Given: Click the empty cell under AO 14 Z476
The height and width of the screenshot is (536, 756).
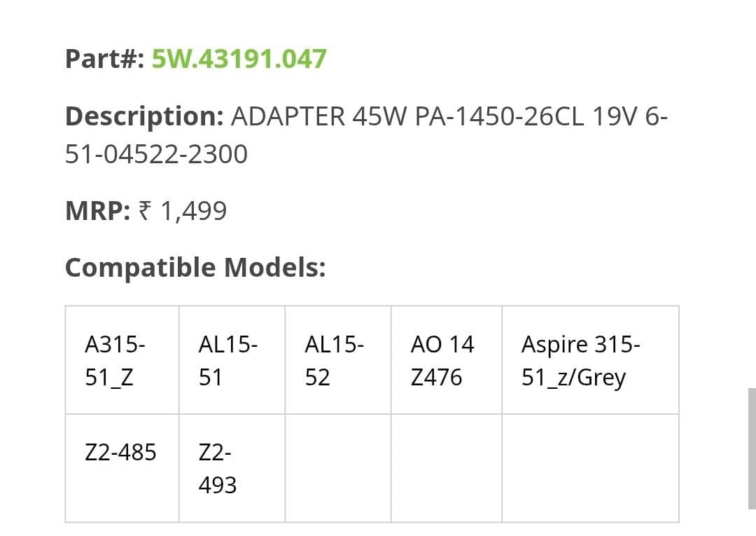Looking at the screenshot, I should (x=447, y=468).
